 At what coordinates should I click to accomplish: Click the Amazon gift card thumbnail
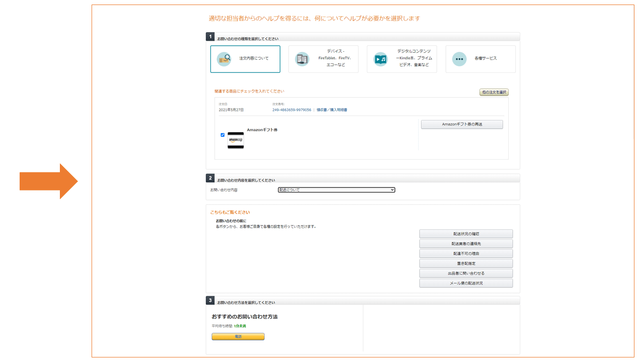click(x=235, y=140)
